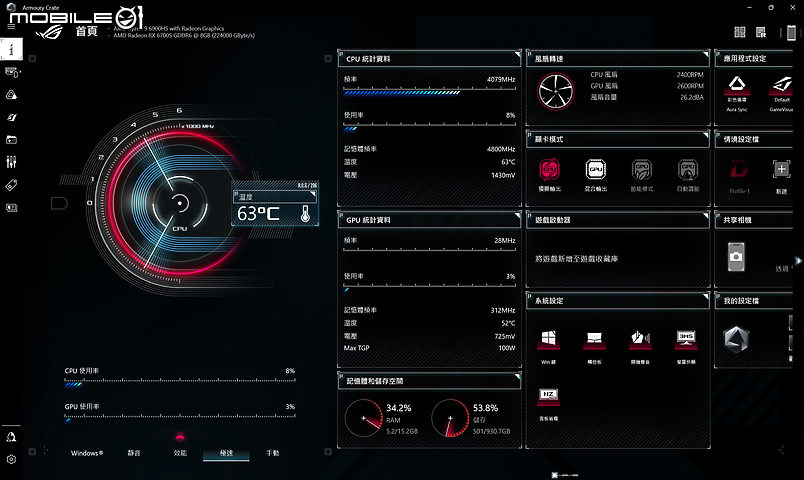Open the mobile phone connection icon
804x480 pixels.
click(791, 32)
